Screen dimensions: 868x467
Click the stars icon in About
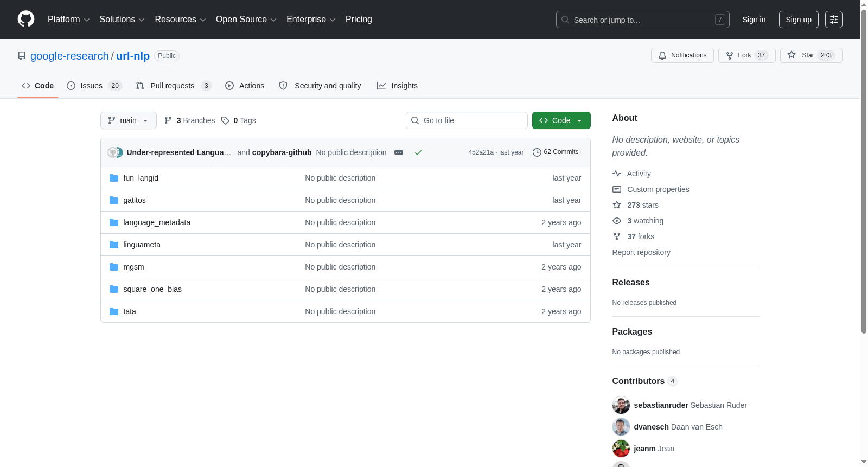(617, 205)
